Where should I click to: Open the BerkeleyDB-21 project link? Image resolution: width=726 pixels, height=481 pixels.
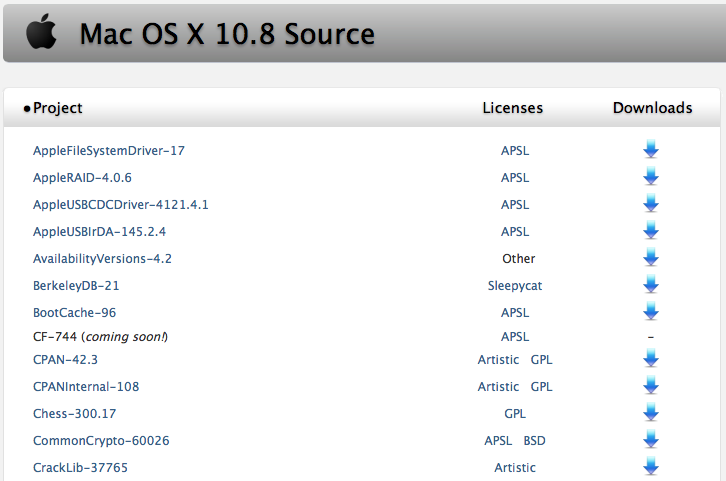click(x=76, y=286)
